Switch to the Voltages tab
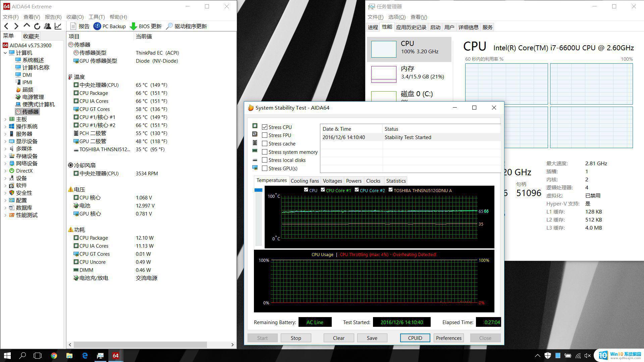The image size is (644, 362). tap(332, 181)
